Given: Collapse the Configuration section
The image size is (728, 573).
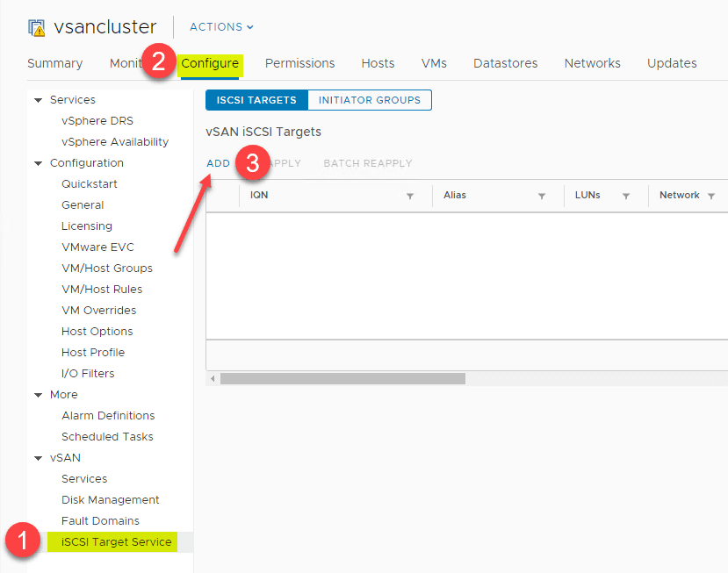Looking at the screenshot, I should pos(37,162).
